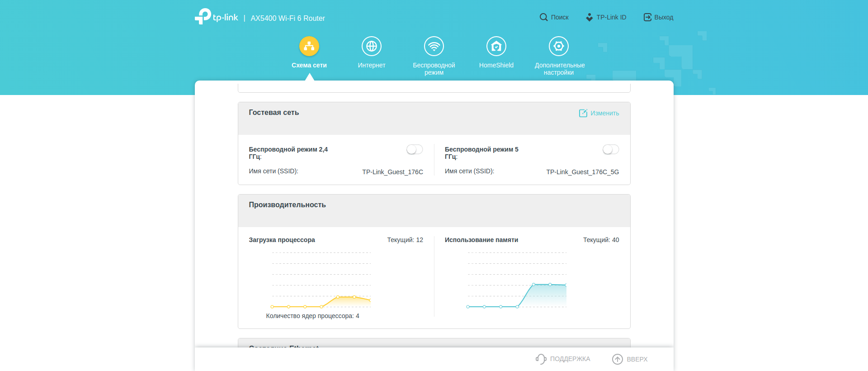Image resolution: width=868 pixels, height=371 pixels.
Task: Click the Поиск magnifier icon
Action: [543, 17]
